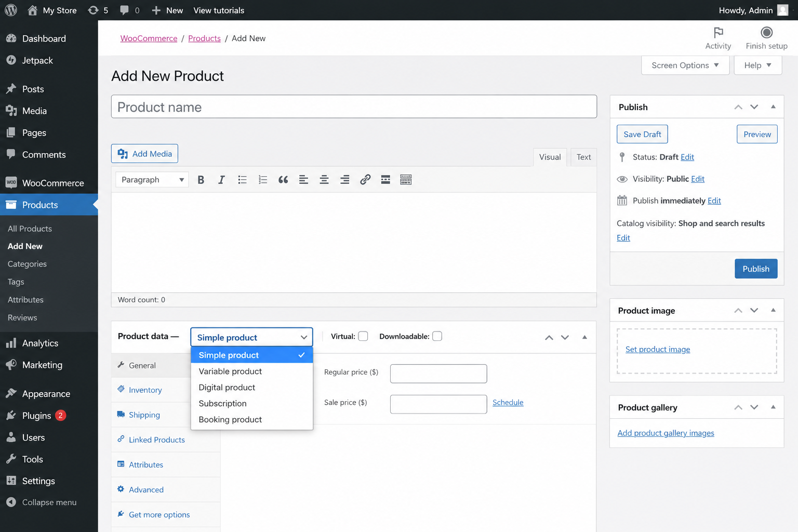Click the Bold formatting icon
The image size is (798, 532).
pyautogui.click(x=201, y=180)
